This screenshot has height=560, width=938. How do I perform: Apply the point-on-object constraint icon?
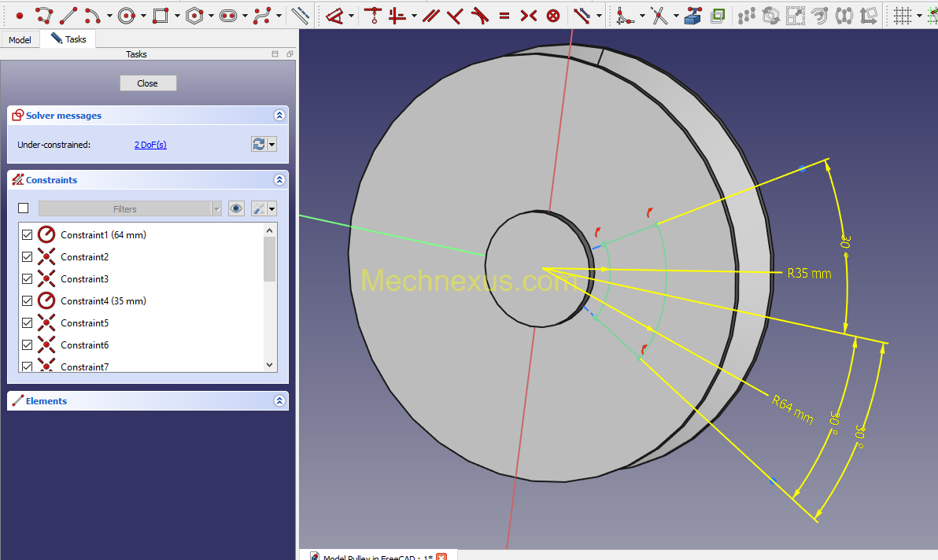tap(373, 16)
